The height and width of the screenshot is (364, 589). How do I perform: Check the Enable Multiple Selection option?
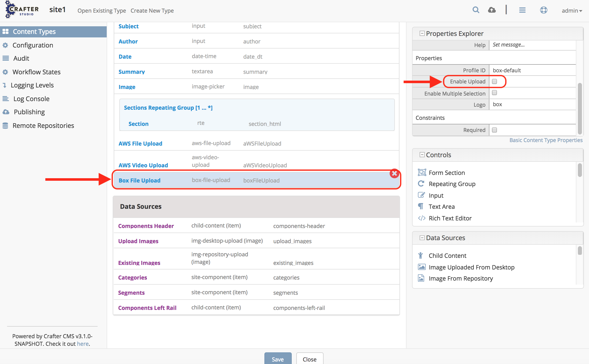tap(494, 93)
